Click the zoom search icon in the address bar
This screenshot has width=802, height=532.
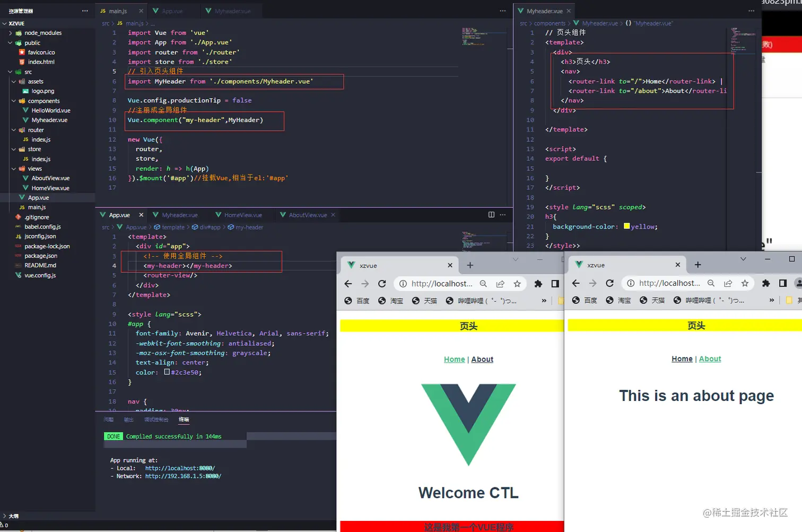tap(483, 284)
